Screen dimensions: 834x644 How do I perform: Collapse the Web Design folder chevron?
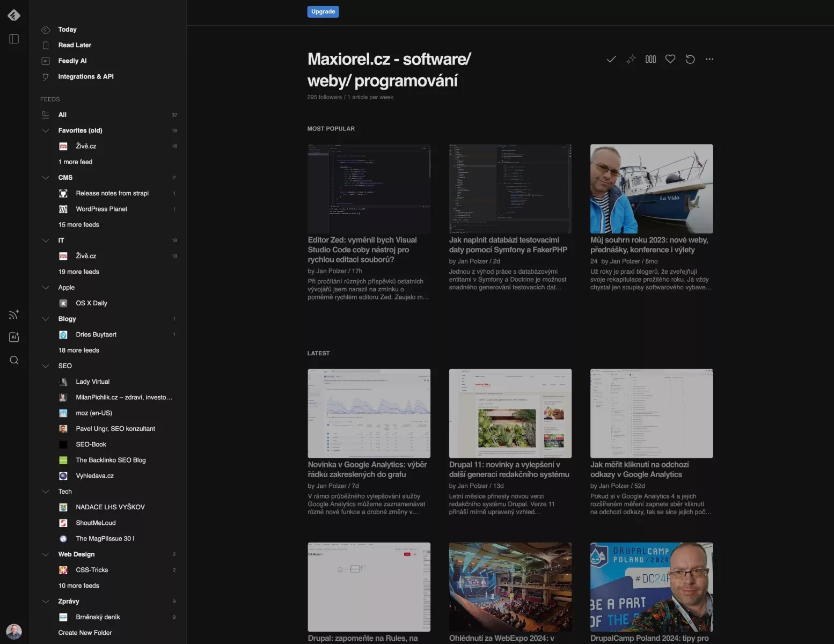pos(46,554)
